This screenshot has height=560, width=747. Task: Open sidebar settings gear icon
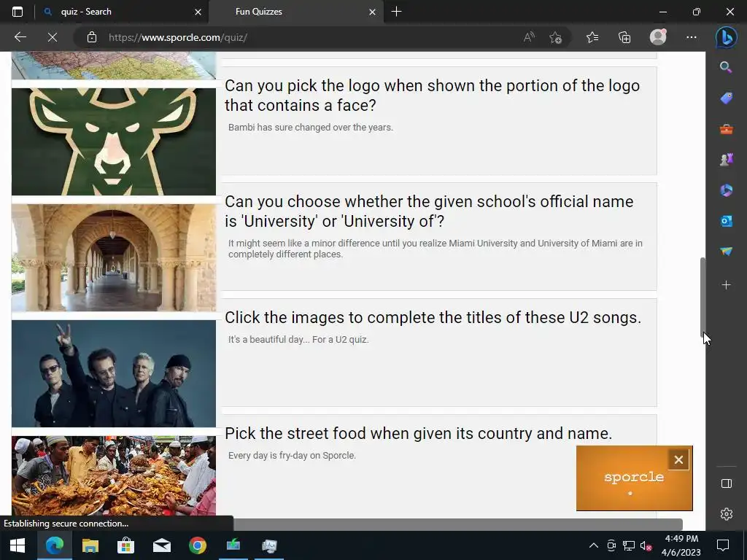[726, 514]
